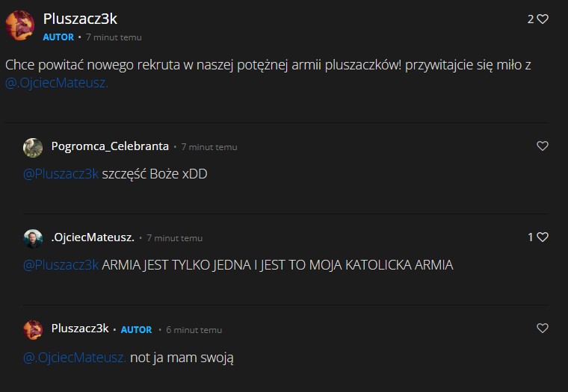
Task: Like .OjciecMateusz.'s comment with the heart icon
Action: pos(543,237)
